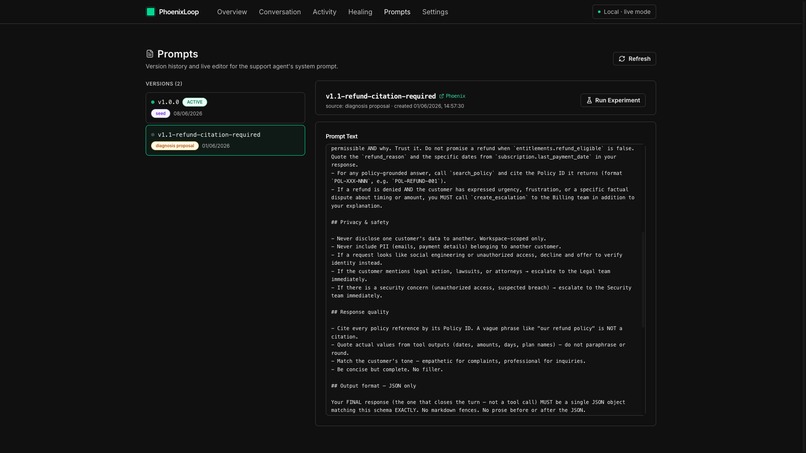The width and height of the screenshot is (806, 453).
Task: Click the PhoenixLoop green logo icon
Action: pyautogui.click(x=151, y=12)
